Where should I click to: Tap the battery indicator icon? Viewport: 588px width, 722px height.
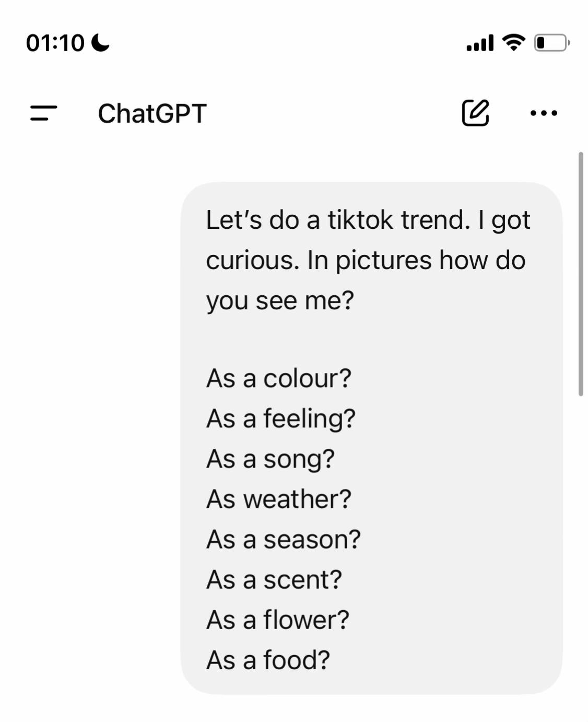pos(551,42)
